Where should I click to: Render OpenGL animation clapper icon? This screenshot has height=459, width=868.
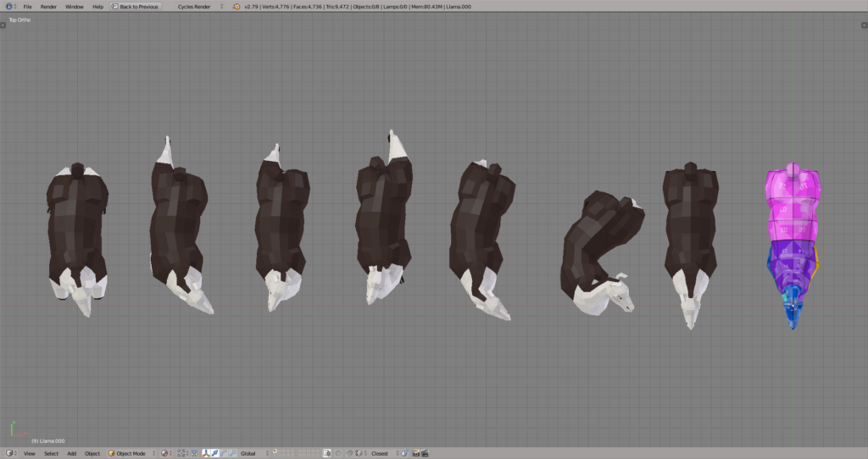[425, 453]
